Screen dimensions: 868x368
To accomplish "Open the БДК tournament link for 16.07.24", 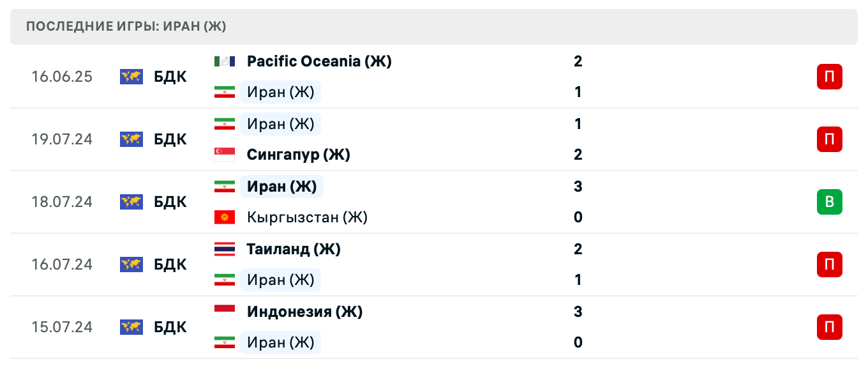I will pyautogui.click(x=170, y=264).
